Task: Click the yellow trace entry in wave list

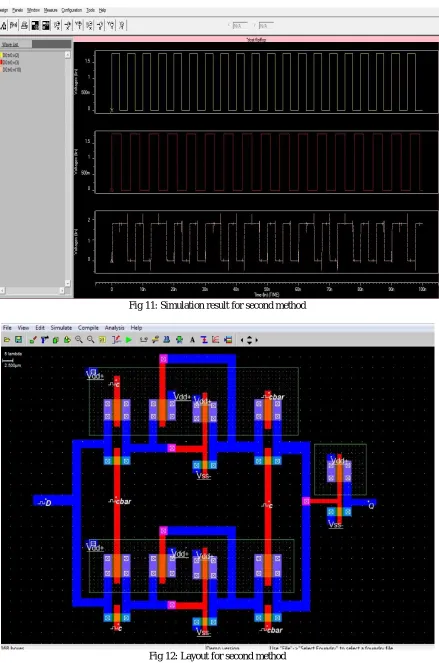Action: (11, 55)
